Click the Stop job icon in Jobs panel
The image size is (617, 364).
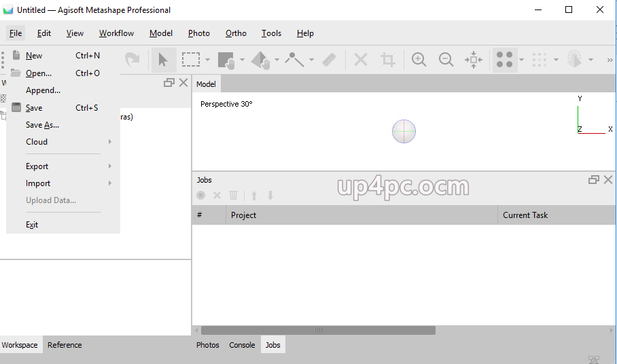point(200,195)
